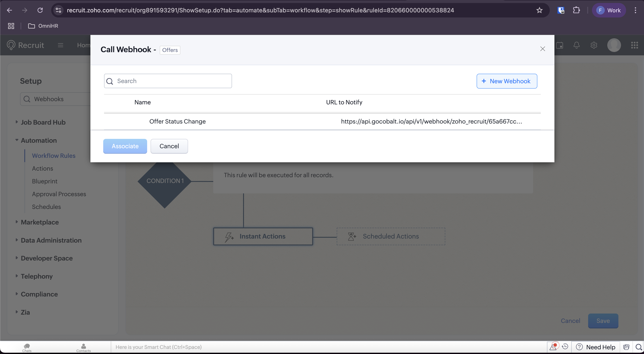Open recent history clock icon

(x=565, y=347)
